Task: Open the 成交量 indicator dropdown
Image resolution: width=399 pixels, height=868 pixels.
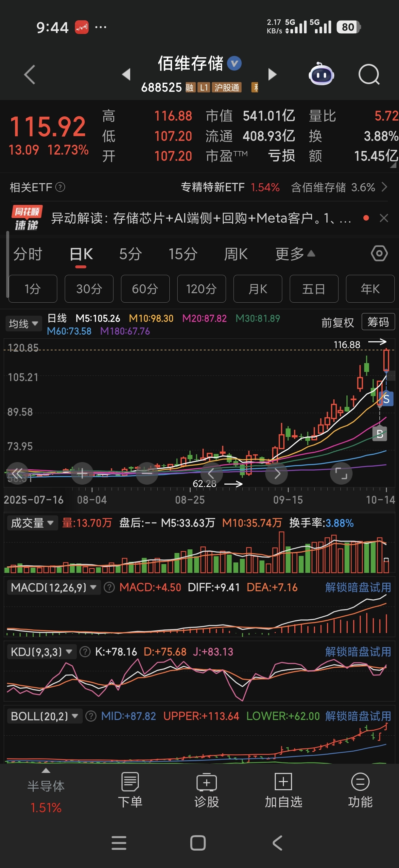Action: [x=32, y=523]
